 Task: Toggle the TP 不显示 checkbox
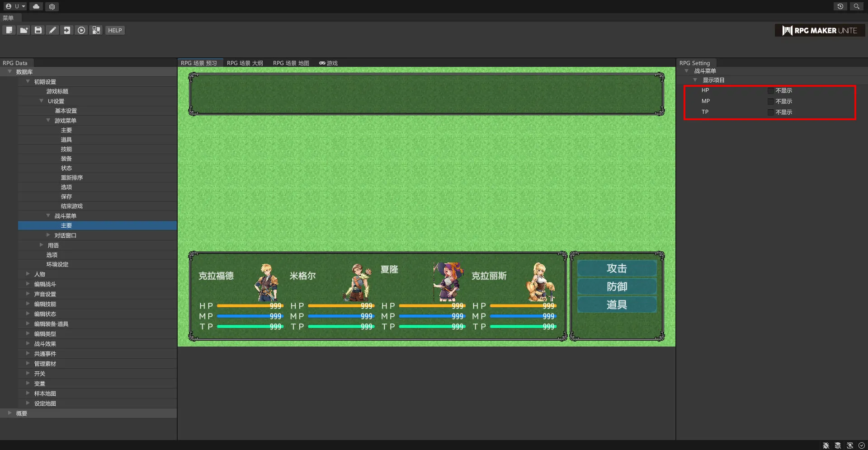[771, 112]
